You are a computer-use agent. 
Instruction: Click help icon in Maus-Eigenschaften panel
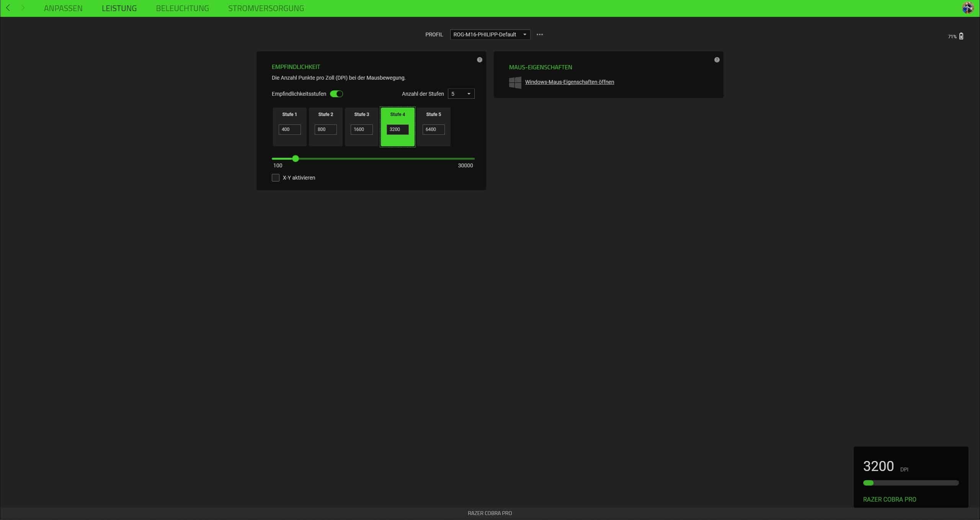click(x=717, y=60)
